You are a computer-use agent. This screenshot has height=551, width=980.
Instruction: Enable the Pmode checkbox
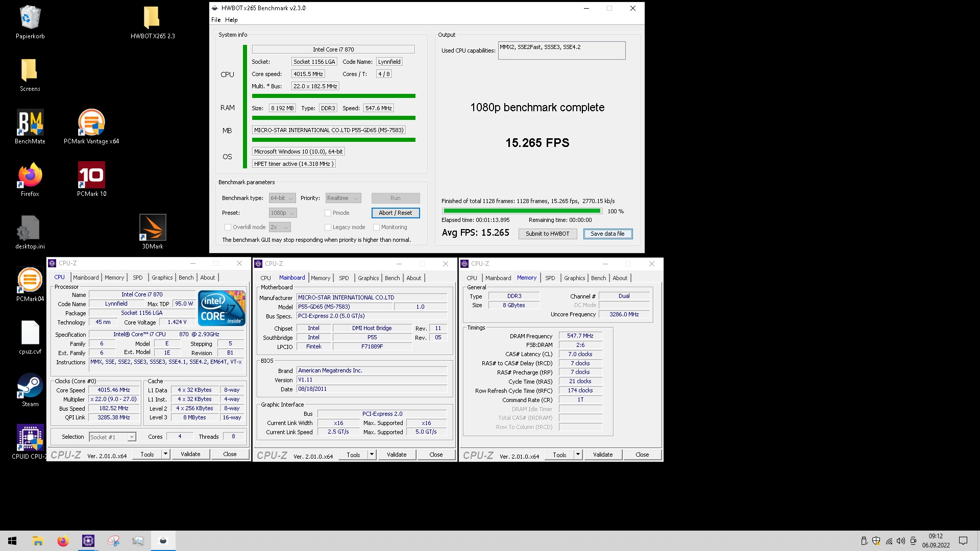[x=328, y=213]
